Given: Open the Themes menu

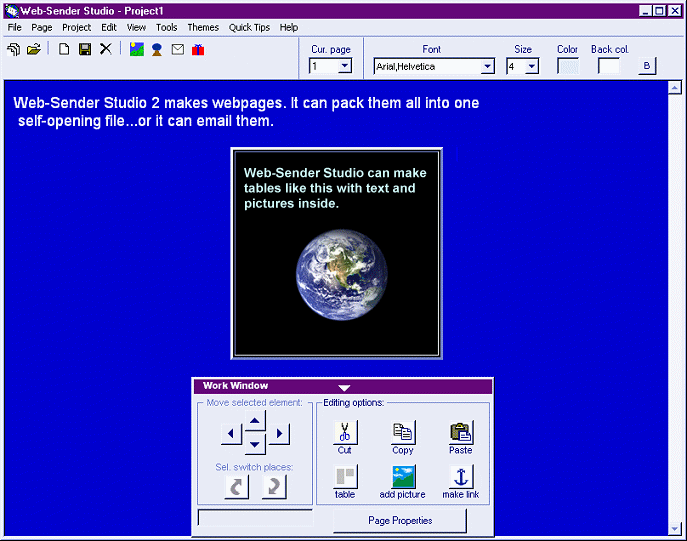Looking at the screenshot, I should [203, 27].
